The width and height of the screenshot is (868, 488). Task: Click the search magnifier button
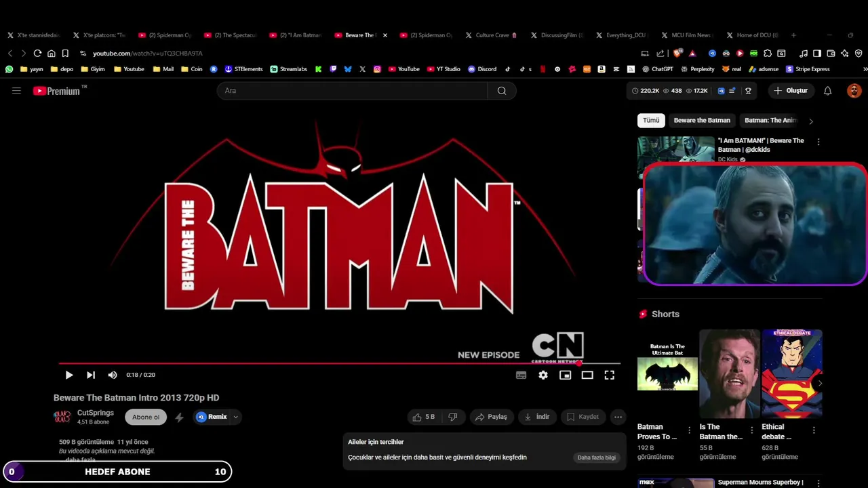(502, 91)
